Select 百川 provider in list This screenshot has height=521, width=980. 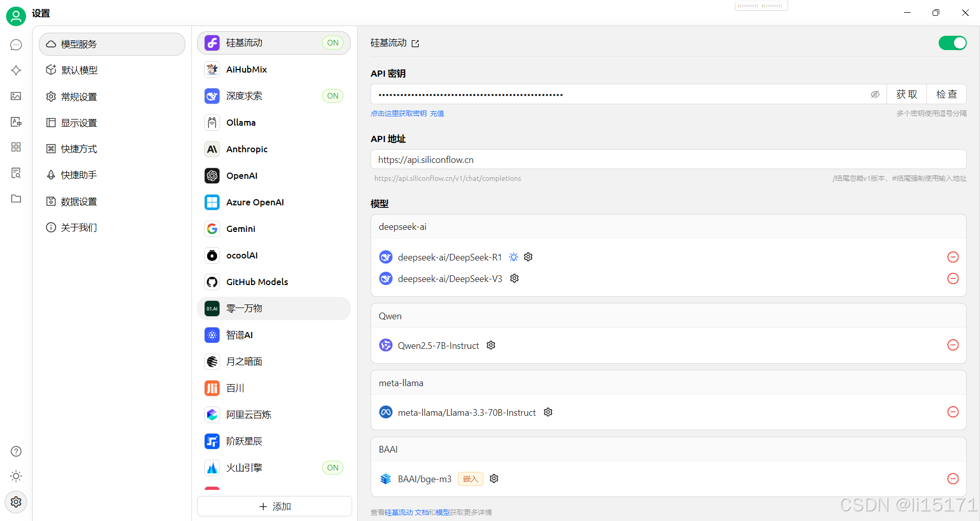pyautogui.click(x=274, y=388)
